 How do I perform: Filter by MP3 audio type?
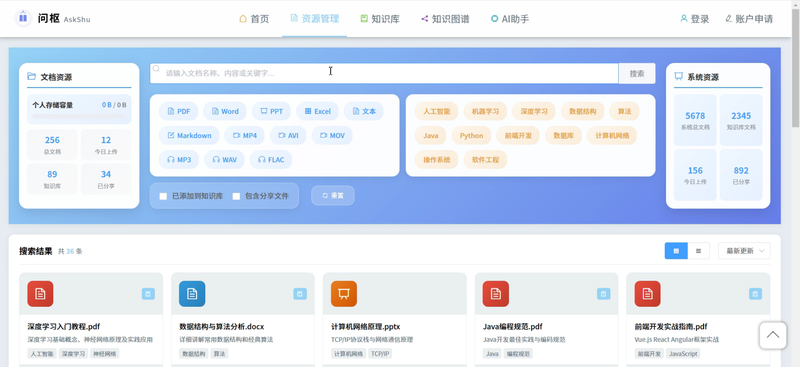click(179, 159)
